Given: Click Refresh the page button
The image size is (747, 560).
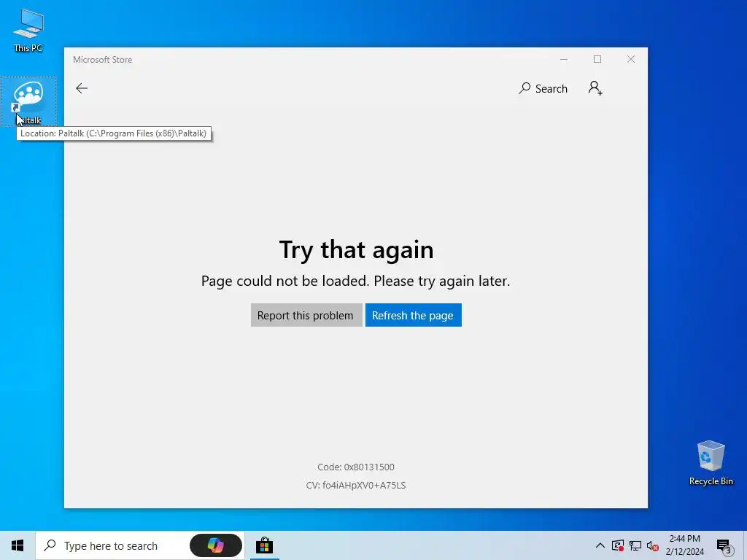Looking at the screenshot, I should click(x=413, y=315).
